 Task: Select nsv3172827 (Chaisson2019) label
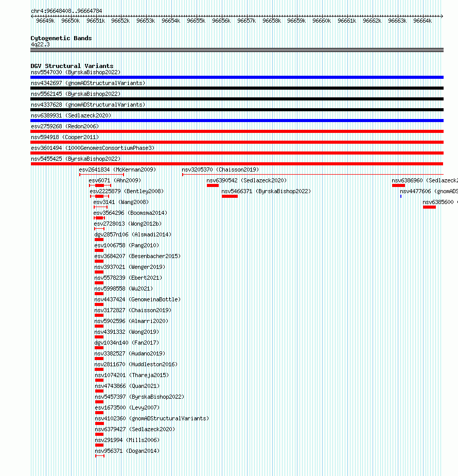tap(133, 310)
